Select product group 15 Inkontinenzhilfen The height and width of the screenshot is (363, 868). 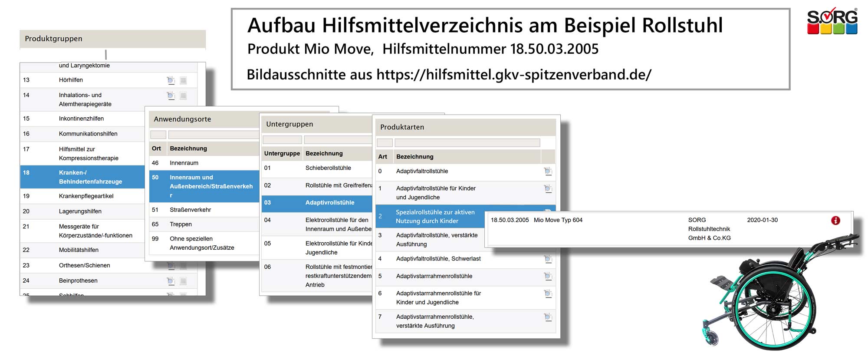pyautogui.click(x=82, y=119)
